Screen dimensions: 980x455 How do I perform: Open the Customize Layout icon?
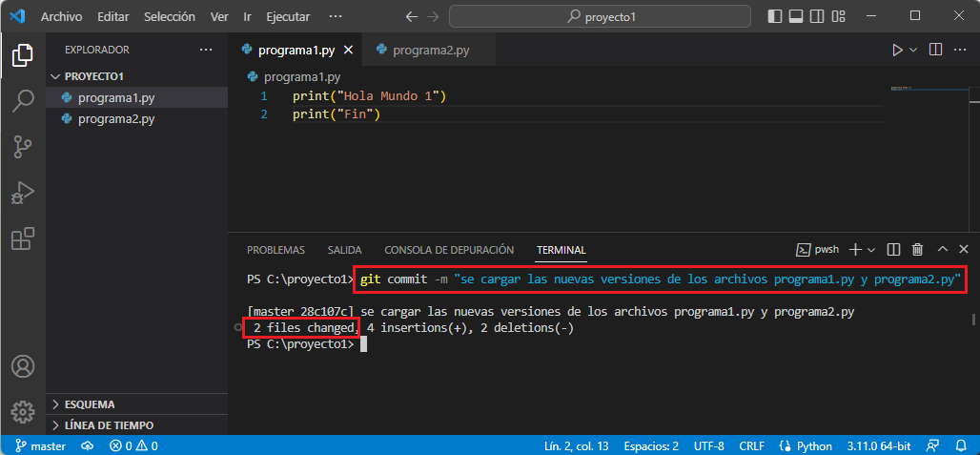click(838, 16)
